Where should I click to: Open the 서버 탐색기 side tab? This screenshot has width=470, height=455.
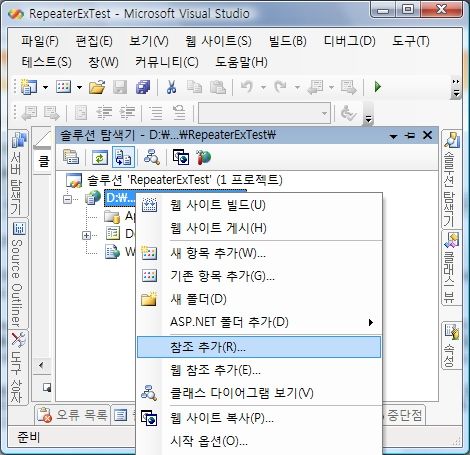tap(18, 173)
